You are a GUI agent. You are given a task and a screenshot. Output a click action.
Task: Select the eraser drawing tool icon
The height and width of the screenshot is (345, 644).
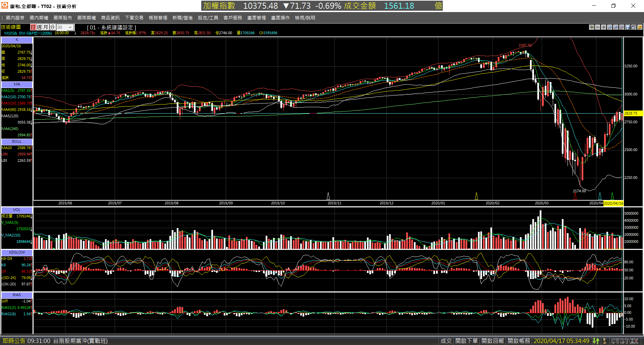[x=622, y=27]
